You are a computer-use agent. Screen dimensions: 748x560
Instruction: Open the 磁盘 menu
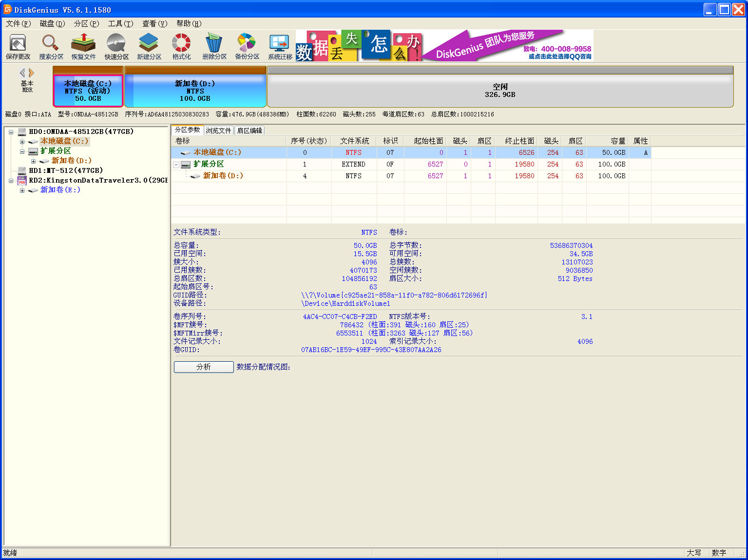tap(53, 23)
